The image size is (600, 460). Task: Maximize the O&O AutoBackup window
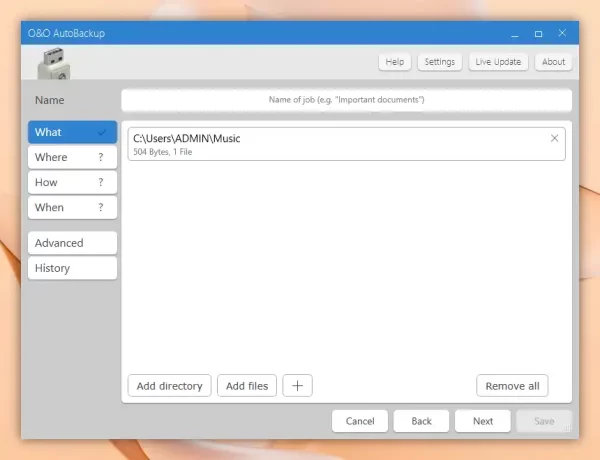(x=538, y=34)
